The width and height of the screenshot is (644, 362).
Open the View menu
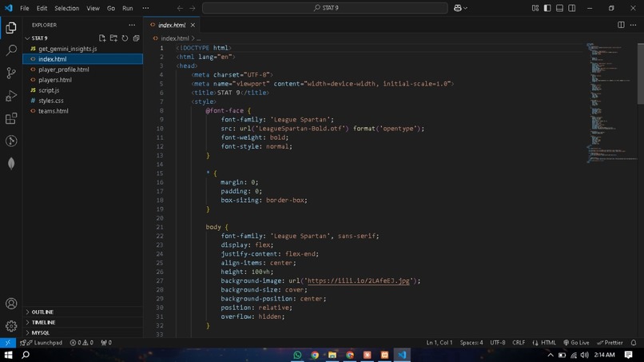click(93, 8)
